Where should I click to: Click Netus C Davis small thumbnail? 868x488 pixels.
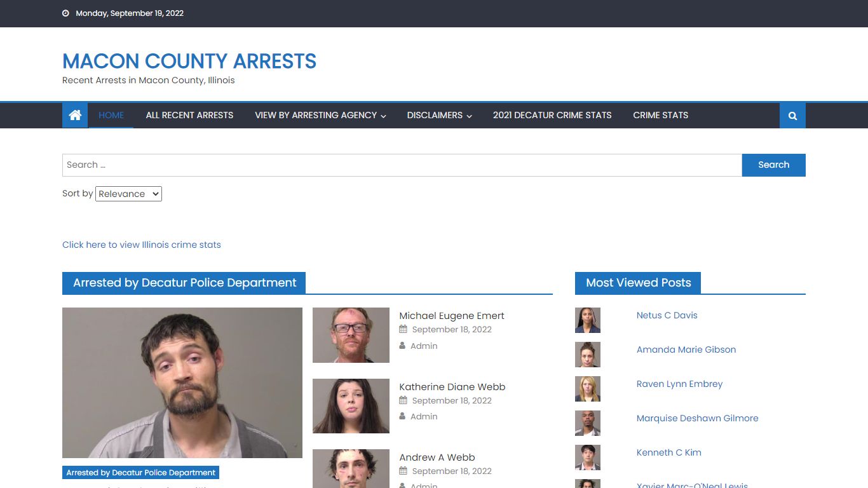pos(588,320)
